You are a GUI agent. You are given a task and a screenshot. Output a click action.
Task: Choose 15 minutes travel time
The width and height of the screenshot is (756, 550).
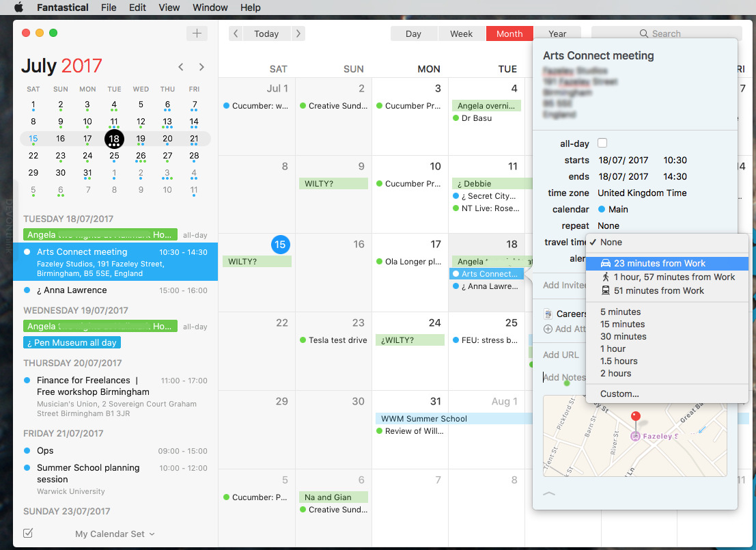(622, 325)
